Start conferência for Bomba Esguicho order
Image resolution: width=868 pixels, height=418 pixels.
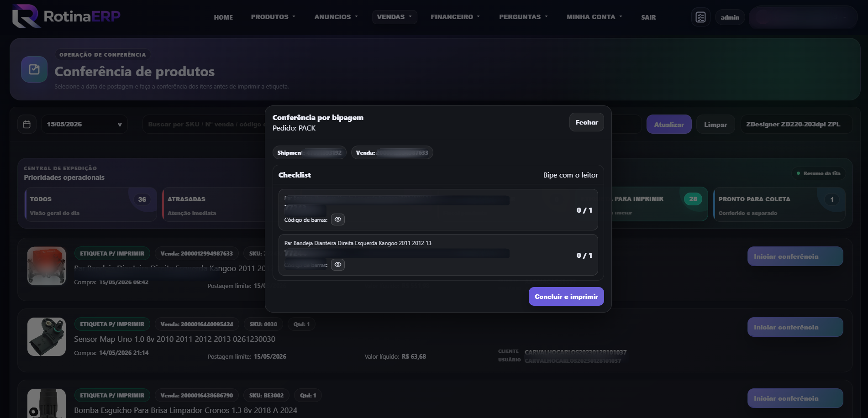click(x=795, y=398)
